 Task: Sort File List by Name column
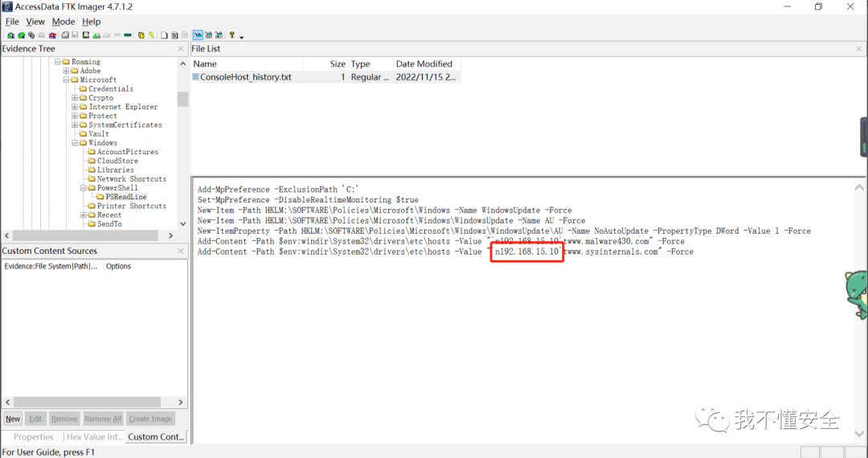pyautogui.click(x=247, y=64)
